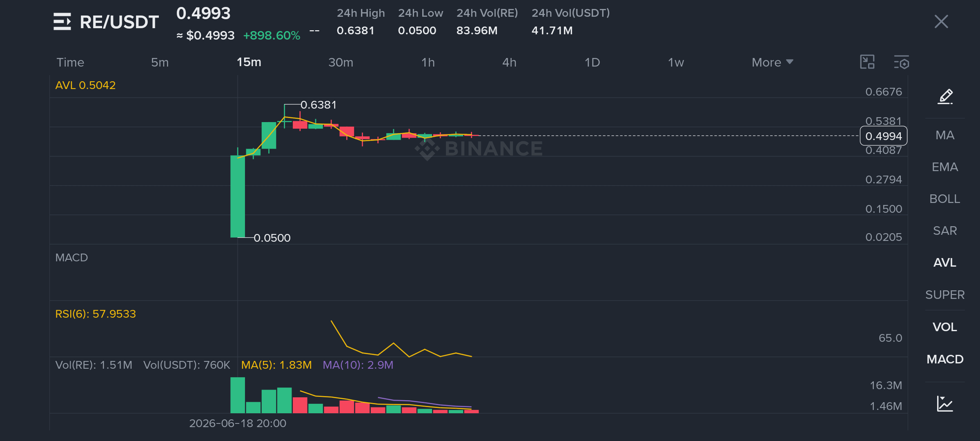Select the 5m interval
Screen dimensions: 980x441
tap(160, 62)
